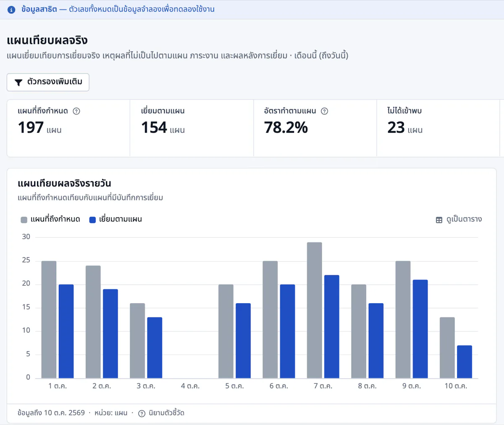Switch chart view with ดูเป็นตาราง
504x425 pixels.
(459, 220)
